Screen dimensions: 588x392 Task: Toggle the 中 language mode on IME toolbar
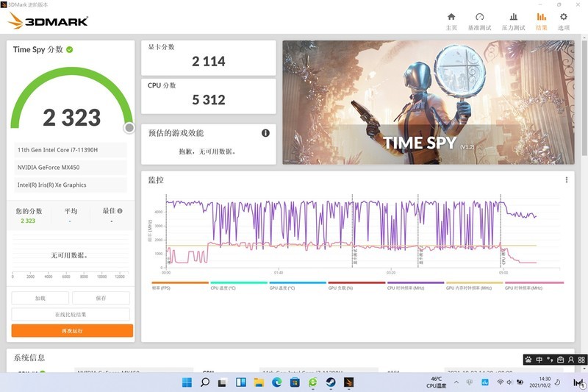539,360
